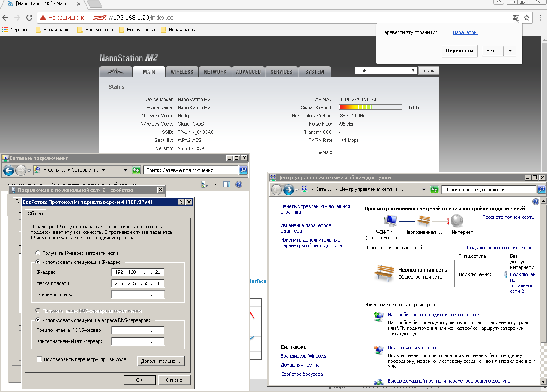The height and width of the screenshot is (392, 547).
Task: Toggle the preview pane icon in Сетевые подключения
Action: (227, 184)
